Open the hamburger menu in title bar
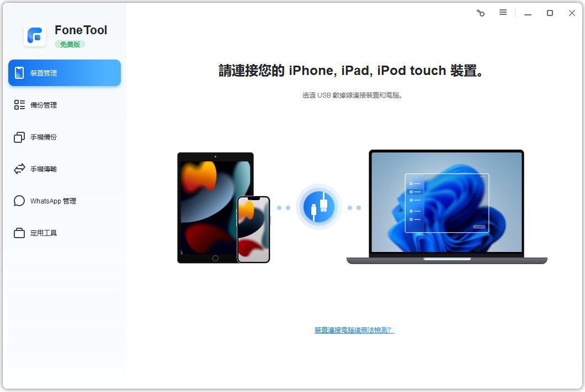 [503, 13]
